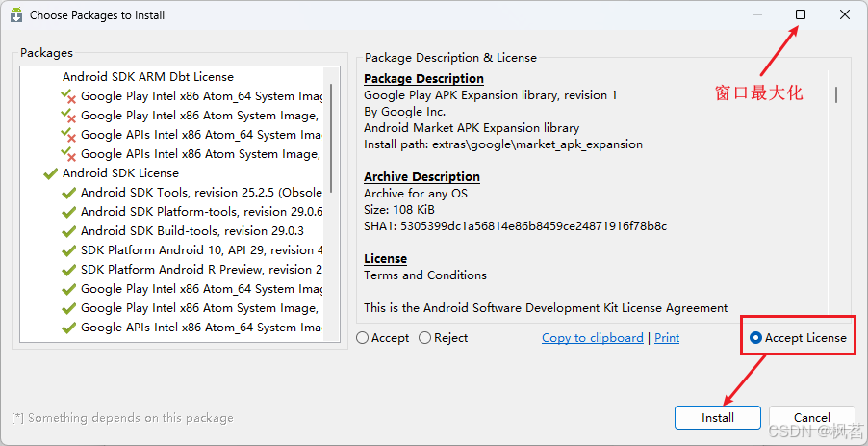Image resolution: width=868 pixels, height=446 pixels.
Task: Click the package description panel scrollbar
Action: coord(835,94)
